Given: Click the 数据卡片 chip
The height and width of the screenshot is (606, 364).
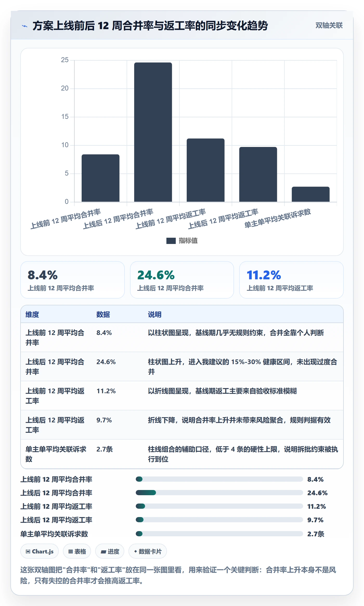Looking at the screenshot, I should coord(148,551).
